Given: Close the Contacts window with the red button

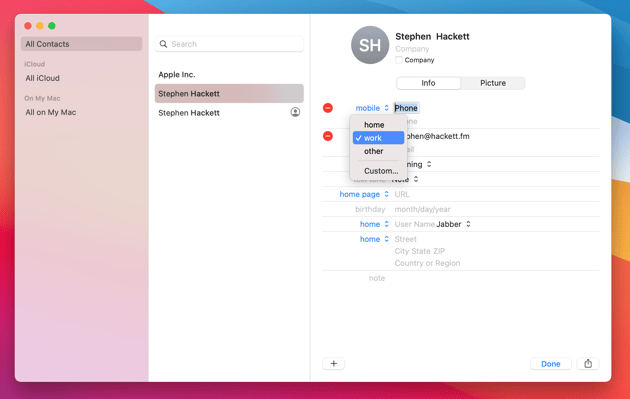Looking at the screenshot, I should pyautogui.click(x=28, y=26).
